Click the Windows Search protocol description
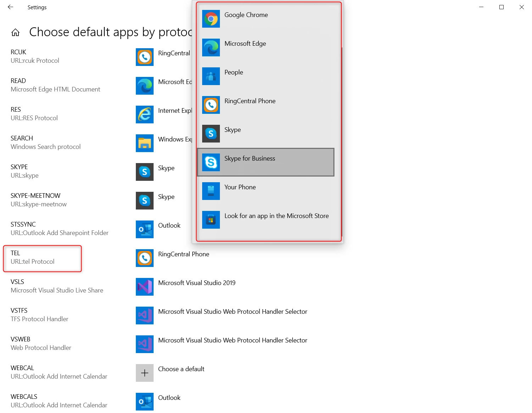 coord(46,147)
